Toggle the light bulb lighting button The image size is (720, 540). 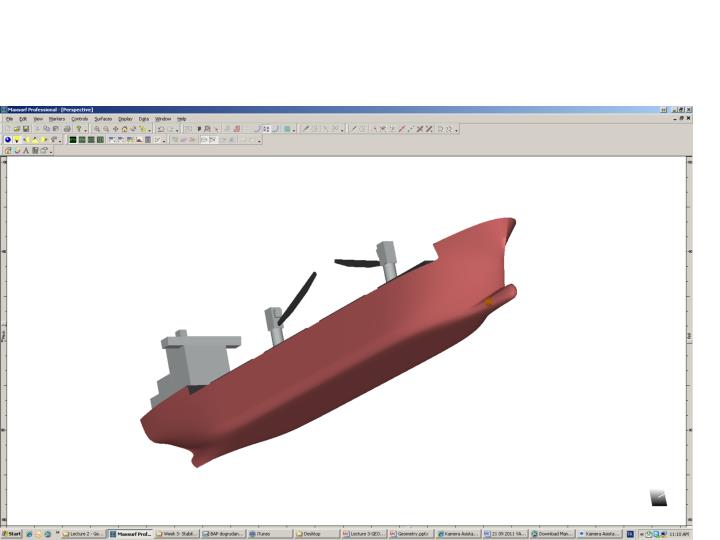[18, 140]
